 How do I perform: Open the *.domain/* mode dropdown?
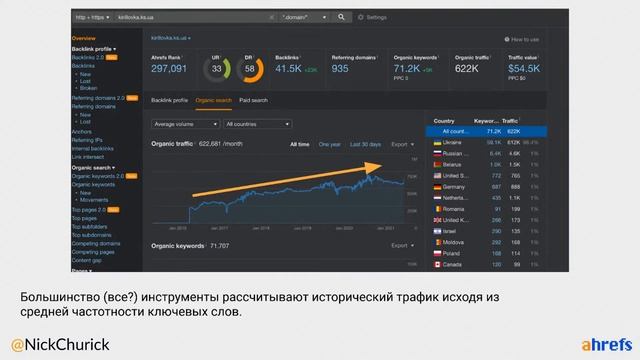pyautogui.click(x=304, y=17)
